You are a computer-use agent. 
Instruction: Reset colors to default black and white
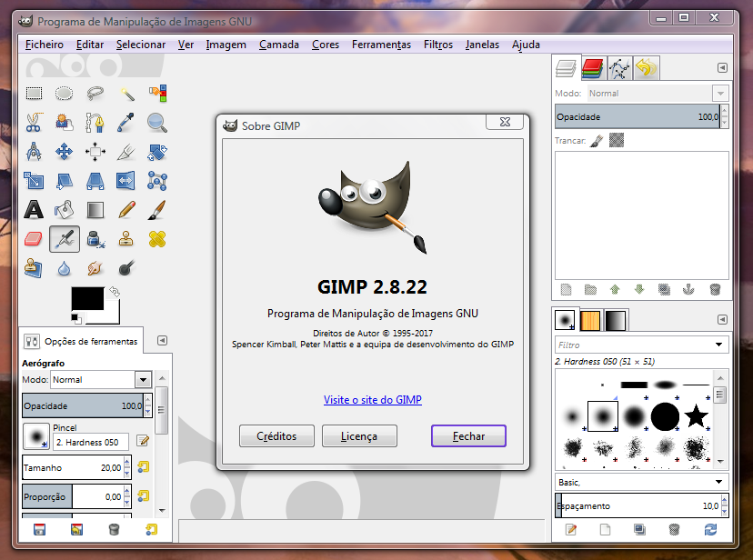pos(75,318)
